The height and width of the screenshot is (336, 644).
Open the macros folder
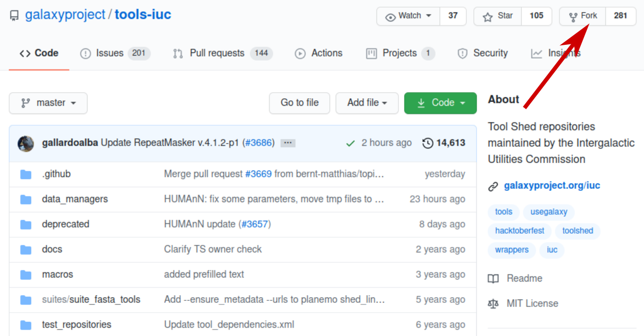pyautogui.click(x=58, y=274)
